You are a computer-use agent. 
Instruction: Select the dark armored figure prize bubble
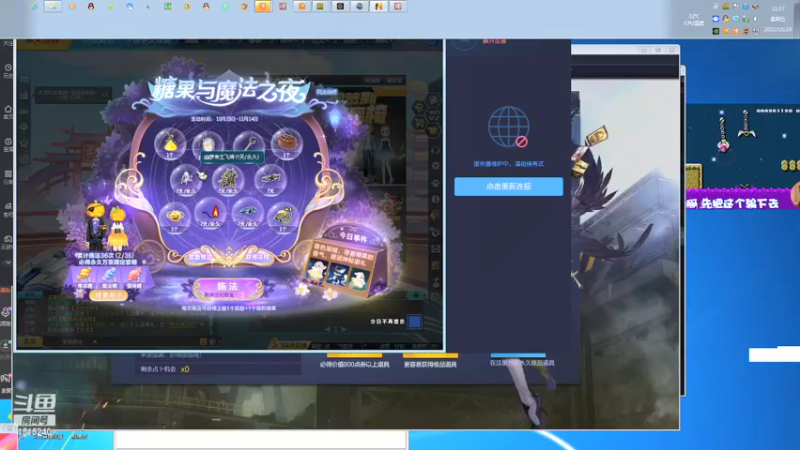[x=228, y=179]
